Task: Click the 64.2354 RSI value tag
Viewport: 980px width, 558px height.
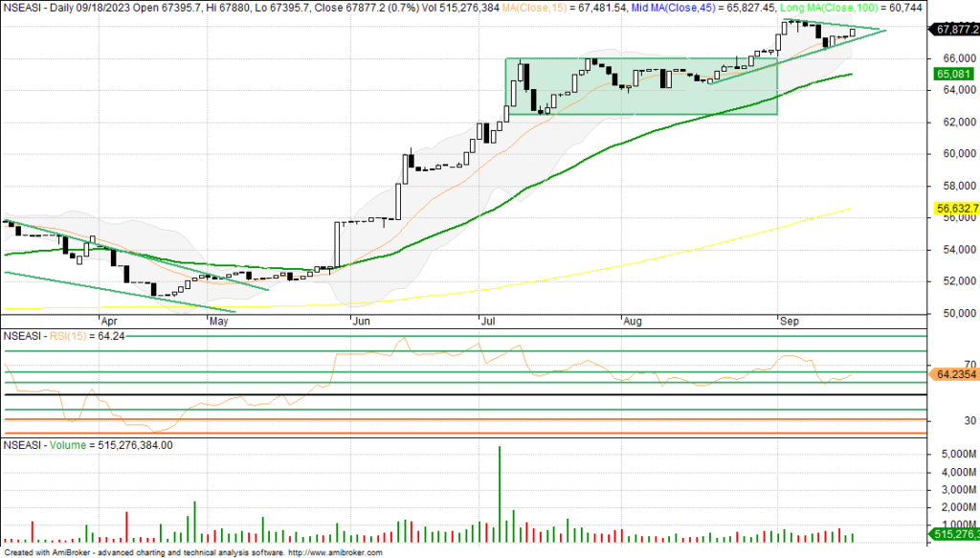Action: pos(954,375)
